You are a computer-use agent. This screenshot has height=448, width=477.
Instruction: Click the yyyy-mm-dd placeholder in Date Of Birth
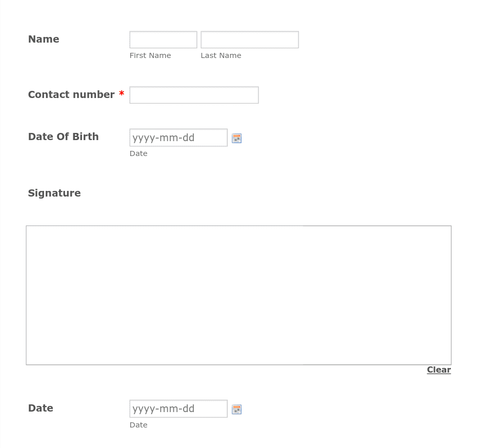tap(164, 138)
